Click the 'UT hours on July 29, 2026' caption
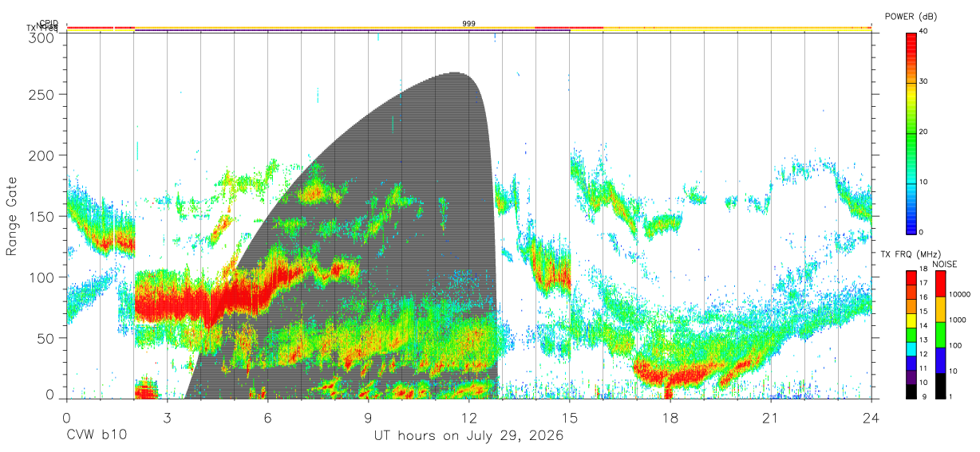 pyautogui.click(x=469, y=436)
